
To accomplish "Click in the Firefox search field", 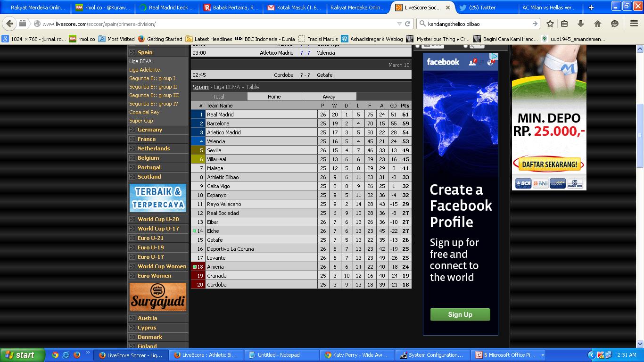I will (x=476, y=24).
